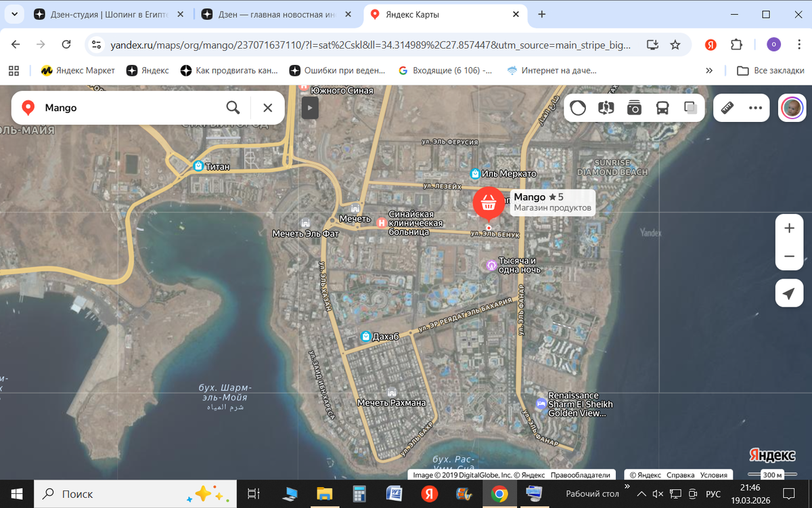812x508 pixels.
Task: Open the Правообладатели link
Action: (580, 475)
